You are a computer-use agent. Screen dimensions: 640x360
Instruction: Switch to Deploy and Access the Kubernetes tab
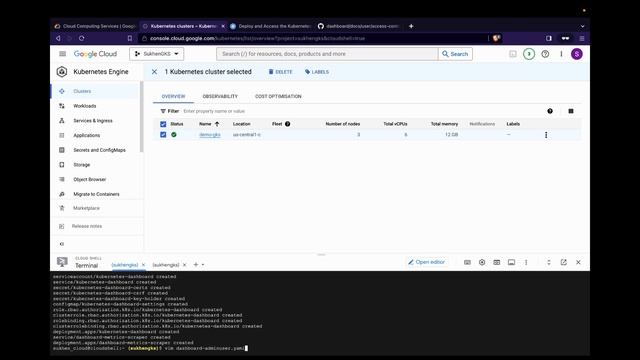(270, 26)
